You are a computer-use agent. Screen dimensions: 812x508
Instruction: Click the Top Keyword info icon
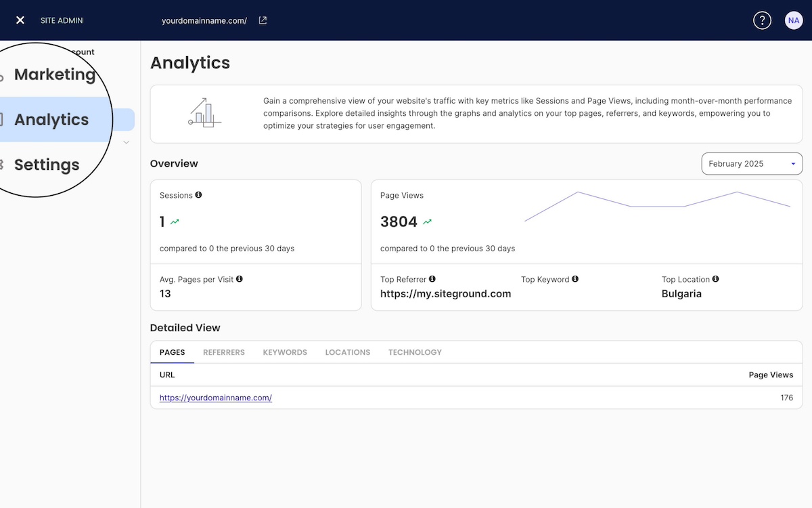[x=574, y=279]
